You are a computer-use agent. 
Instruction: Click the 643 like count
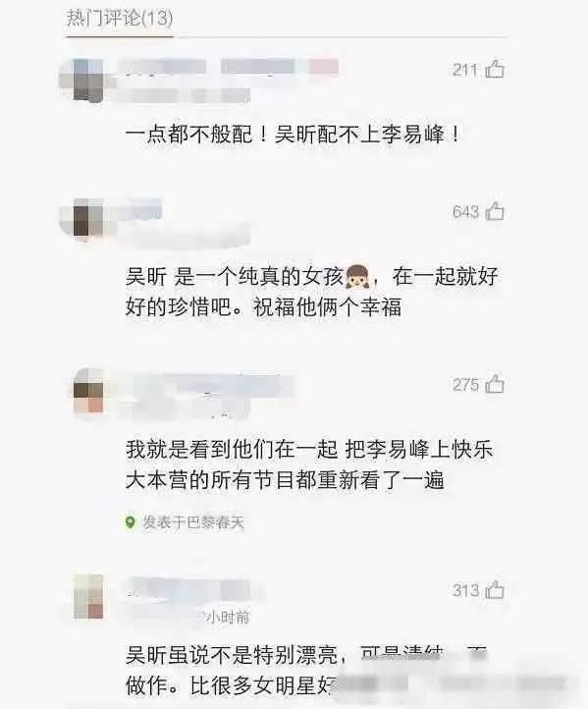pos(465,211)
